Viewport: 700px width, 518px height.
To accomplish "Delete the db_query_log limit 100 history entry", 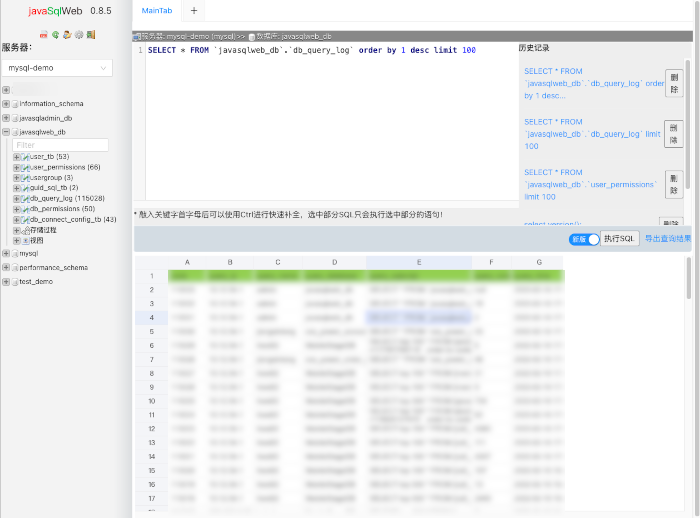I will 674,134.
